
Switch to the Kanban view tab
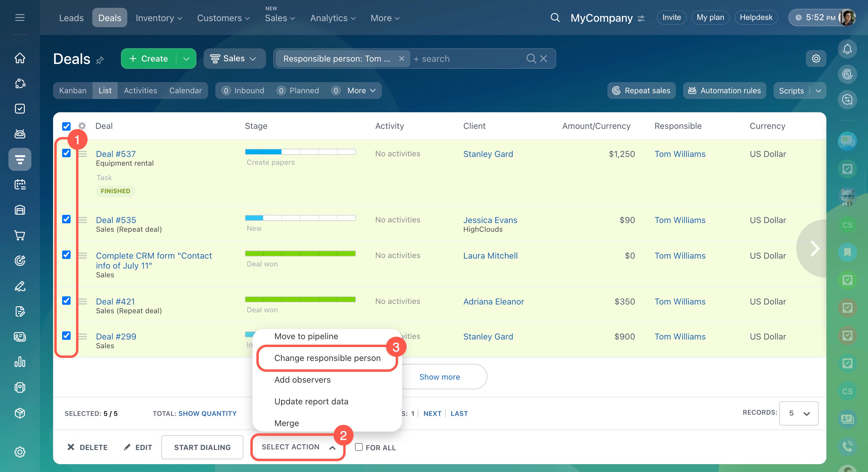pos(73,91)
